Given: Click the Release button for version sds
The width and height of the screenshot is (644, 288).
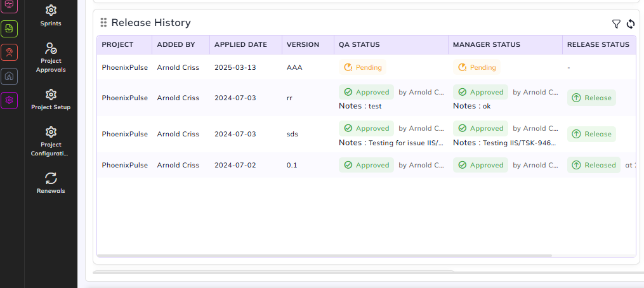Looking at the screenshot, I should (591, 134).
